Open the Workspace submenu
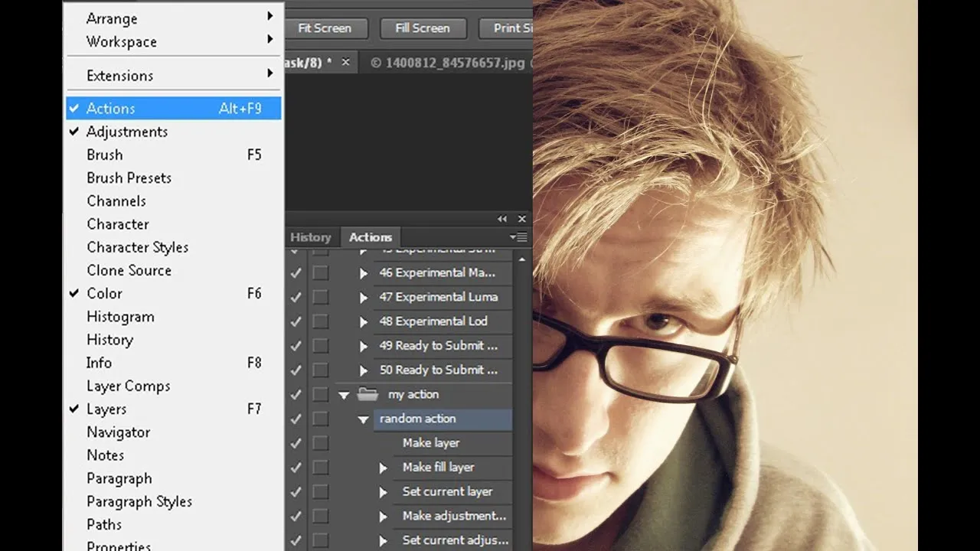 (x=122, y=41)
